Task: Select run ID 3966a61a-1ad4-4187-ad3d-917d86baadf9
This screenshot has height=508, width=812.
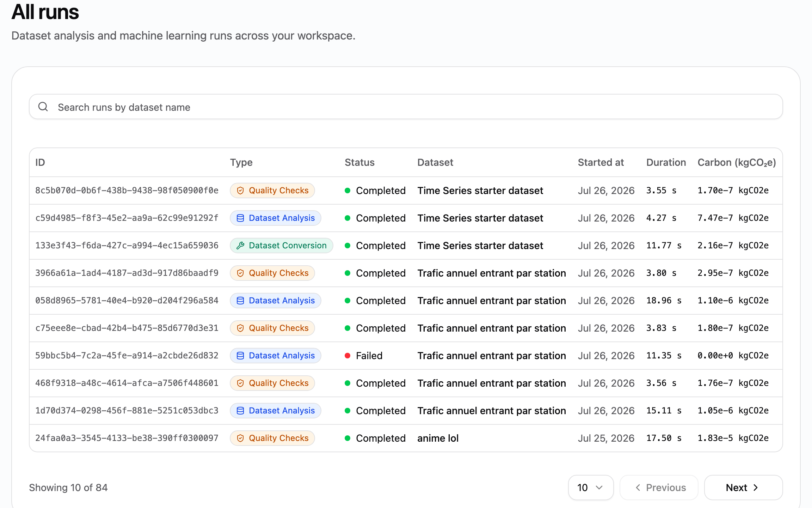Action: [x=127, y=273]
